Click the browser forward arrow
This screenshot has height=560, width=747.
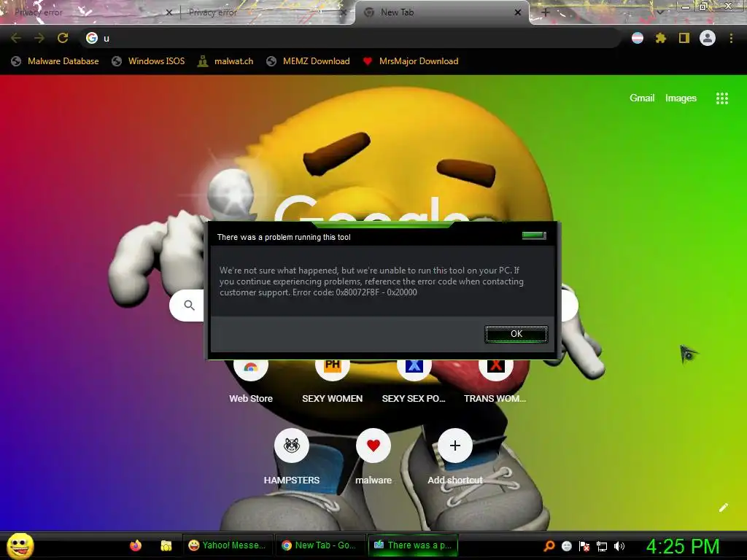[x=39, y=38]
